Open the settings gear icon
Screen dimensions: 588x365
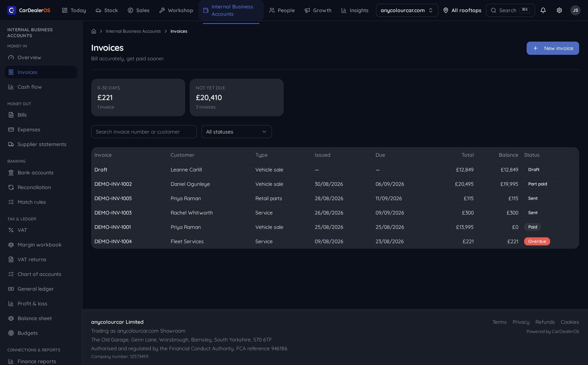559,10
